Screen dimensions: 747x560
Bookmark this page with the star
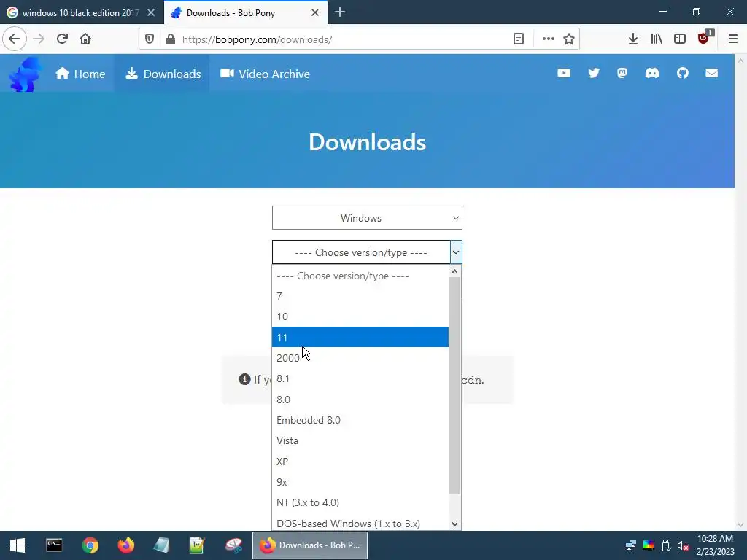pyautogui.click(x=569, y=39)
